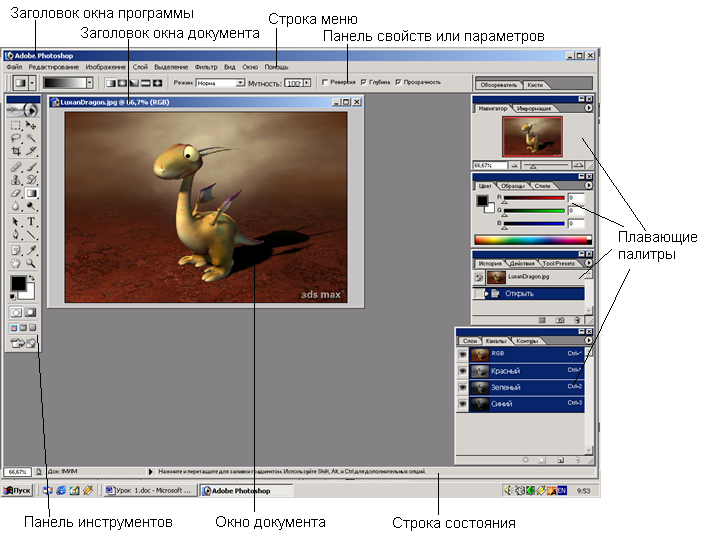
Task: Click the diamond gradient style button
Action: [158, 83]
